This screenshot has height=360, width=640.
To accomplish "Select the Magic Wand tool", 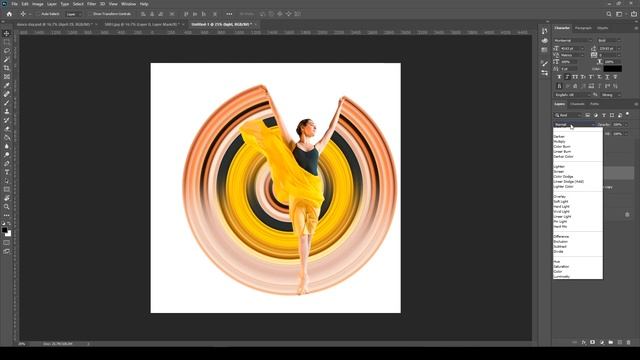I will 7,60.
